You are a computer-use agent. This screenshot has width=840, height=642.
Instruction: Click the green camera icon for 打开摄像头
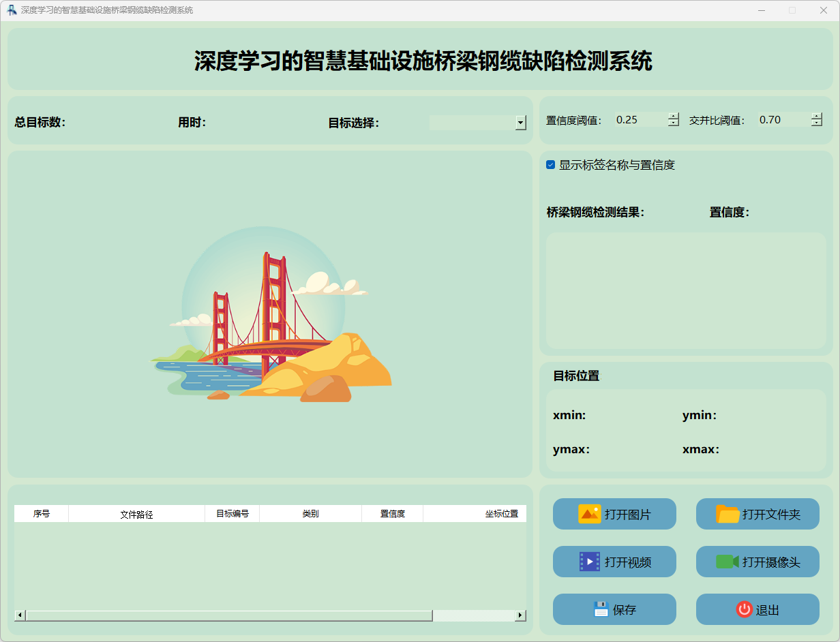(x=727, y=562)
